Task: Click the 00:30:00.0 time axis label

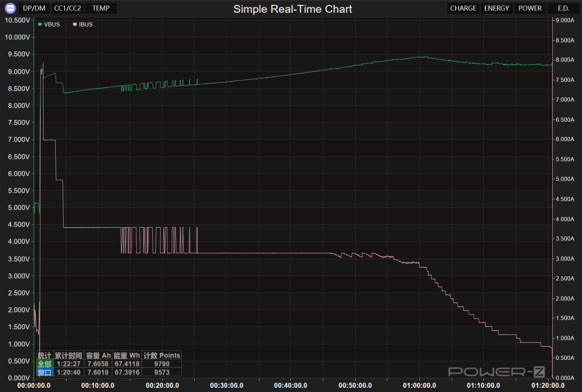Action: [x=226, y=385]
